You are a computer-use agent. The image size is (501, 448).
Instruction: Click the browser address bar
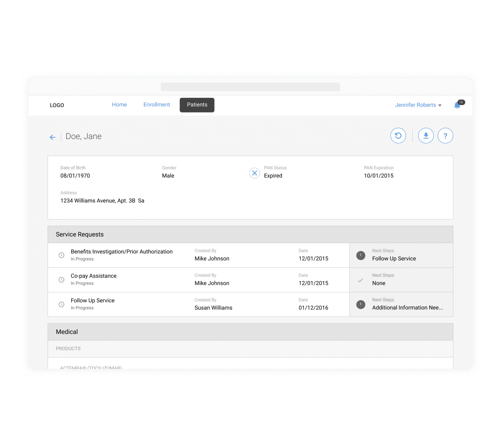click(x=250, y=87)
